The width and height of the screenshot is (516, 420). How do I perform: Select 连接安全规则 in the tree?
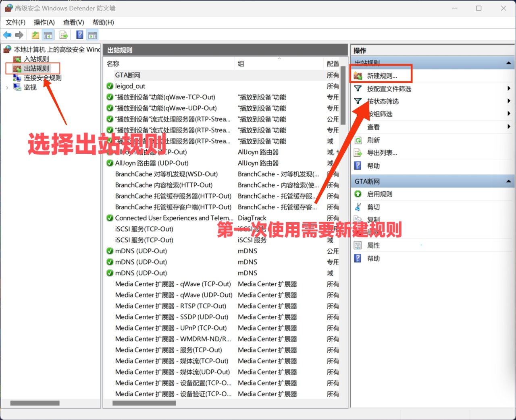[42, 78]
